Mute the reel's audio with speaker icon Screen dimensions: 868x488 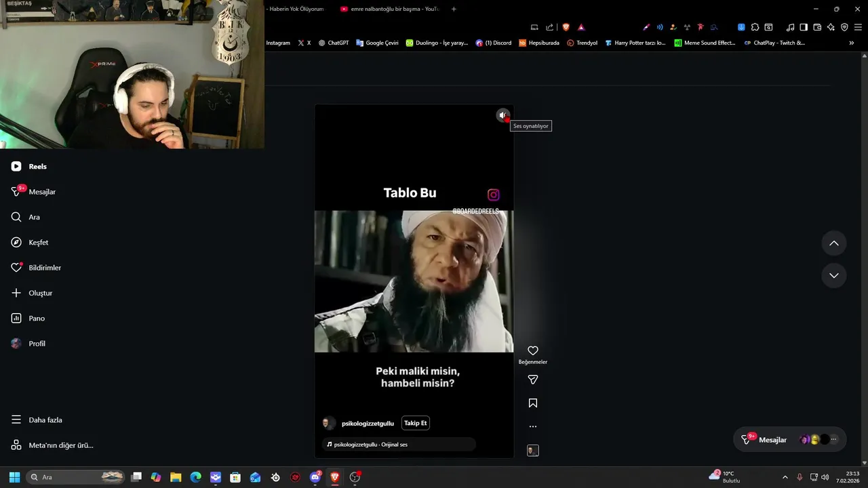pyautogui.click(x=502, y=115)
